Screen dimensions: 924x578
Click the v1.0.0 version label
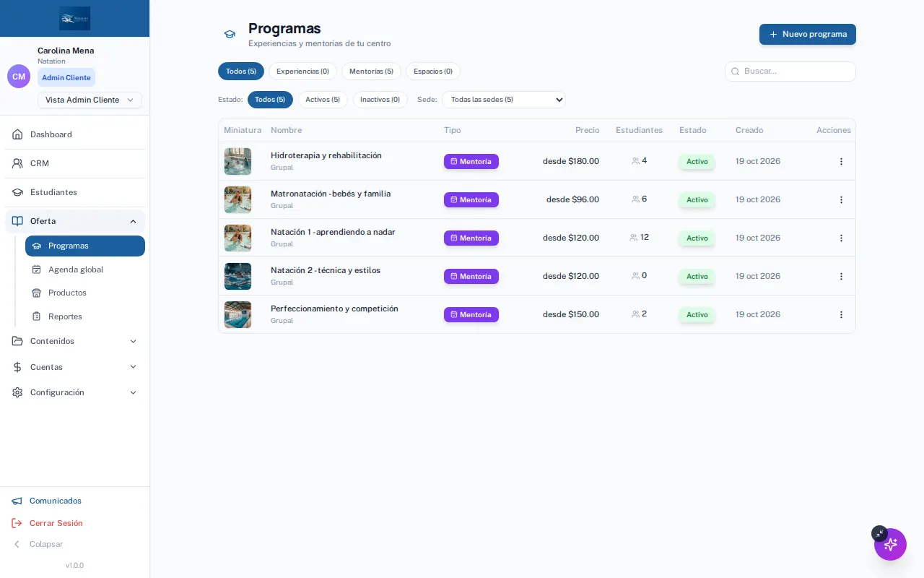click(x=74, y=565)
